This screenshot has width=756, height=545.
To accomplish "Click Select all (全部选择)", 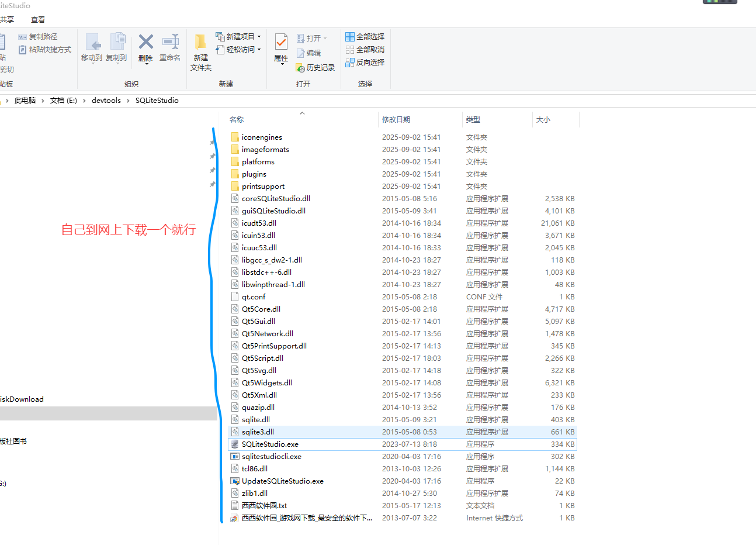I will click(x=365, y=36).
